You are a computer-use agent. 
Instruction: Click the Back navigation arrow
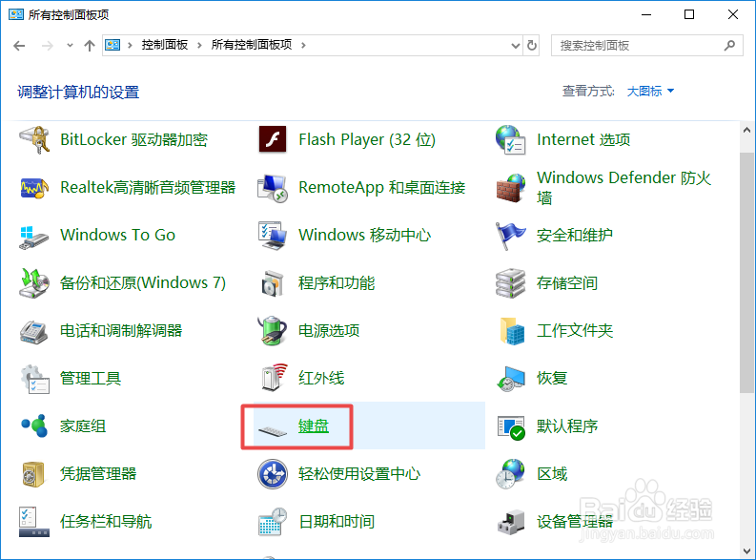[x=19, y=46]
